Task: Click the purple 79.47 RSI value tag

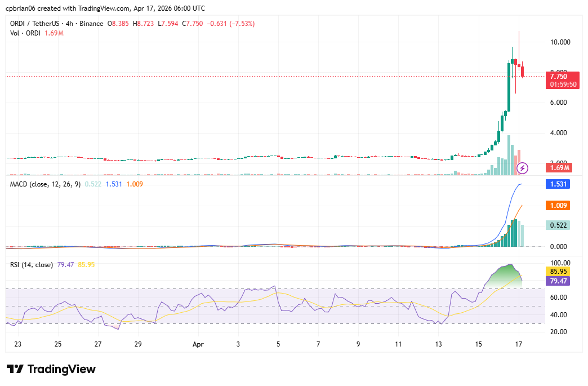Action: [557, 281]
